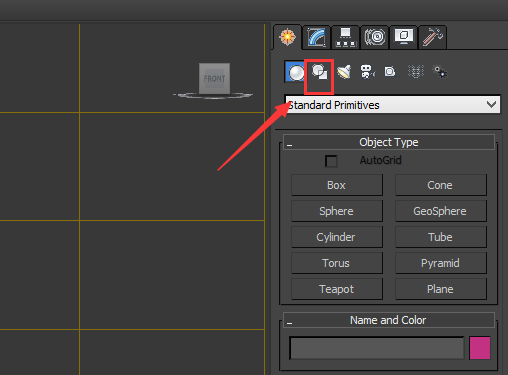This screenshot has width=508, height=375.
Task: Switch to the Motion panel tab
Action: coord(375,37)
